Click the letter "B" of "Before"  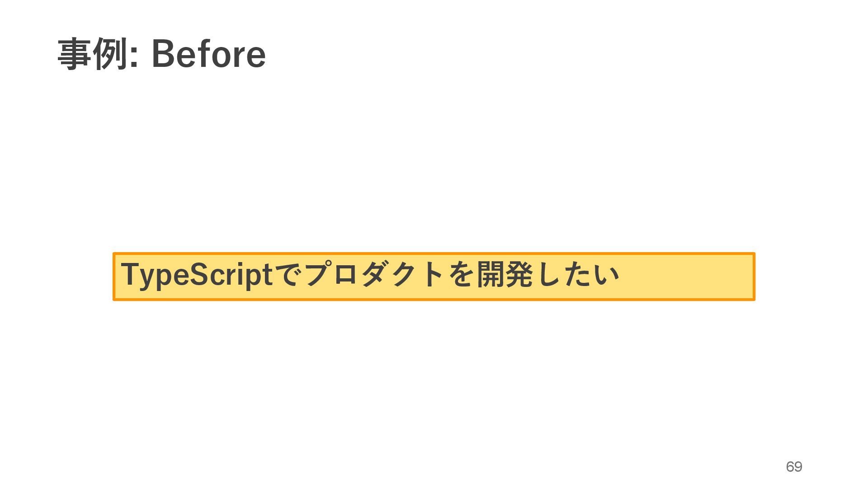click(163, 54)
